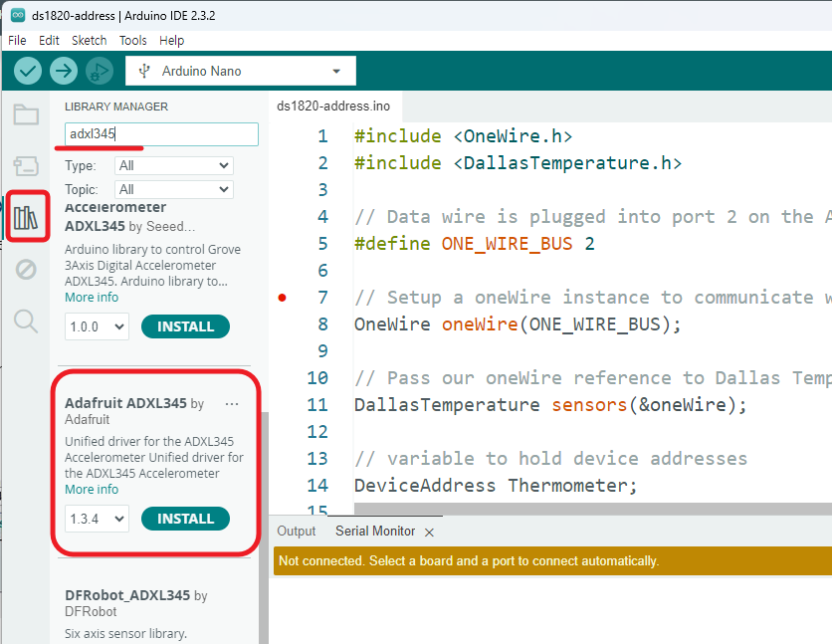Screen dimensions: 832x644
Task: Toggle the breakpoint on line 7
Action: click(x=283, y=298)
